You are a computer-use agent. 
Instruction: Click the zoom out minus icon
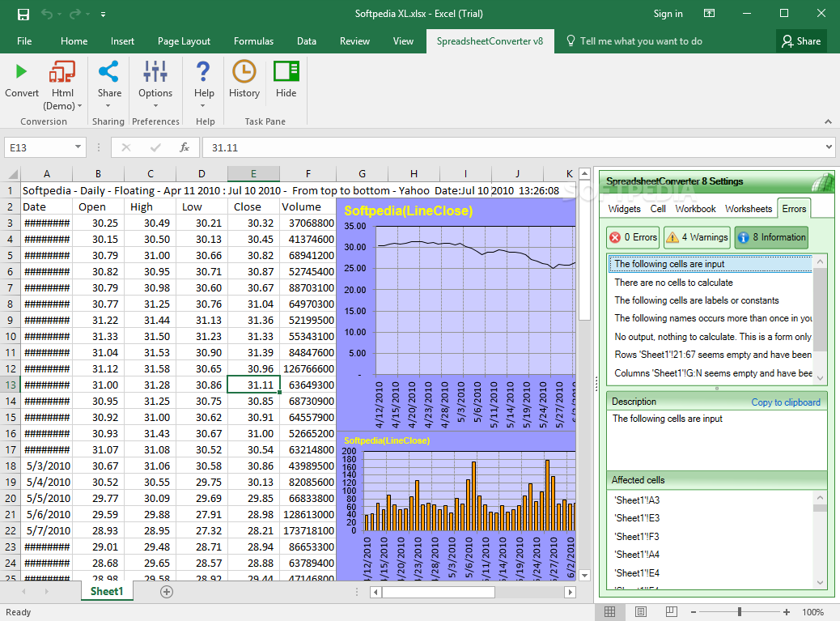(694, 612)
